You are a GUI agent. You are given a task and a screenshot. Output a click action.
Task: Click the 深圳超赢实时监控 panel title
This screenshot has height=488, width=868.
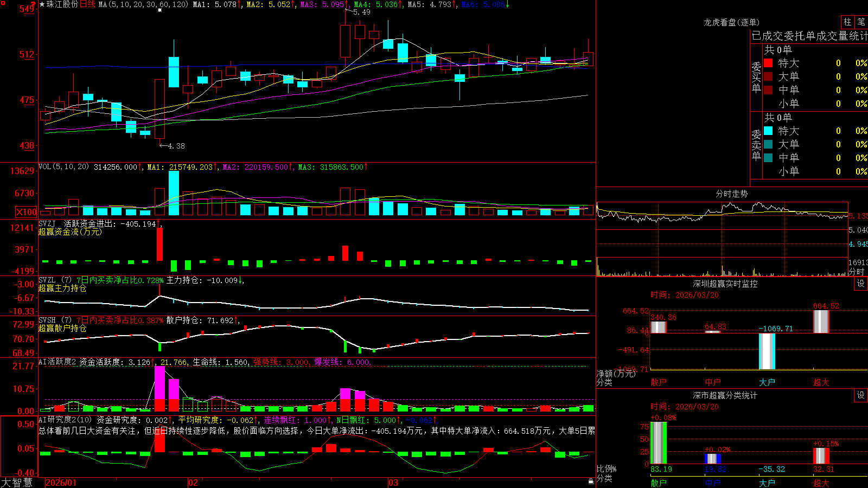725,284
